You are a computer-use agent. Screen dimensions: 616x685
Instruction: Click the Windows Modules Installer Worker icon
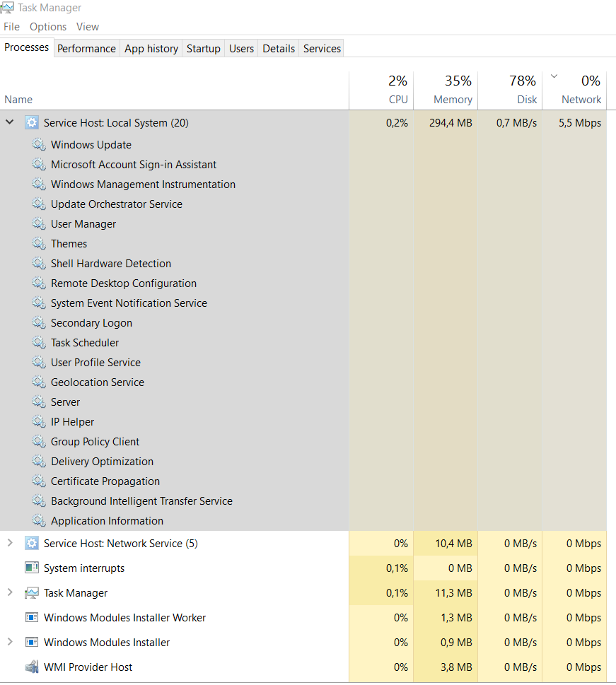tap(32, 618)
